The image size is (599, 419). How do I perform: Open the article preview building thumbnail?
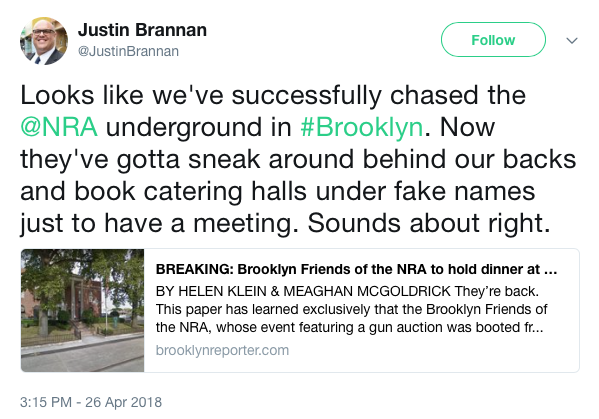83,310
